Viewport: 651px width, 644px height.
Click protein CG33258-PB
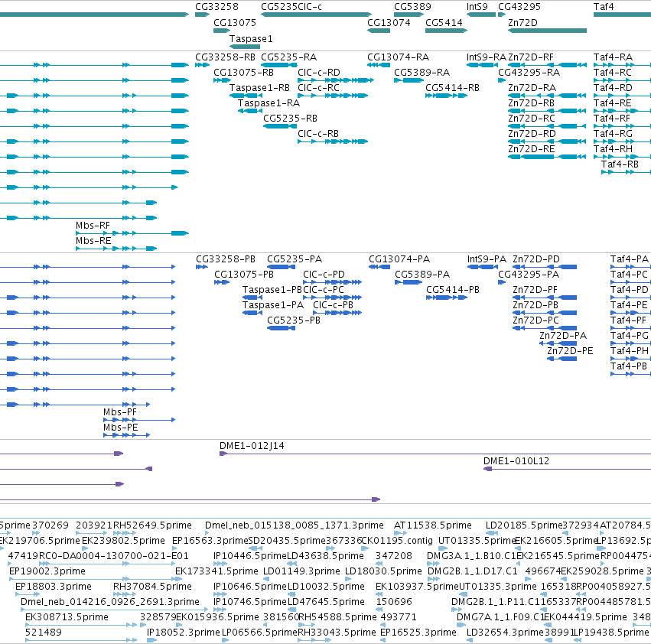(202, 267)
